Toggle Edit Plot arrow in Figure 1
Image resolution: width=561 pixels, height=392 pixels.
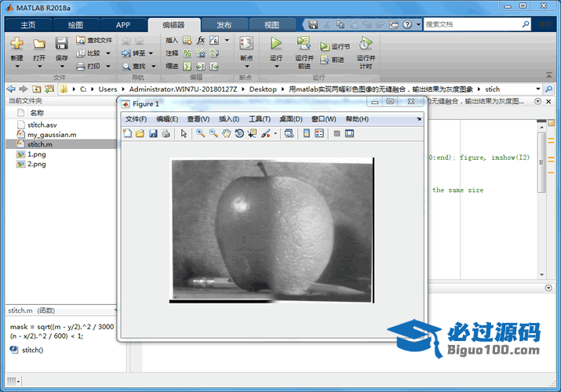(184, 133)
